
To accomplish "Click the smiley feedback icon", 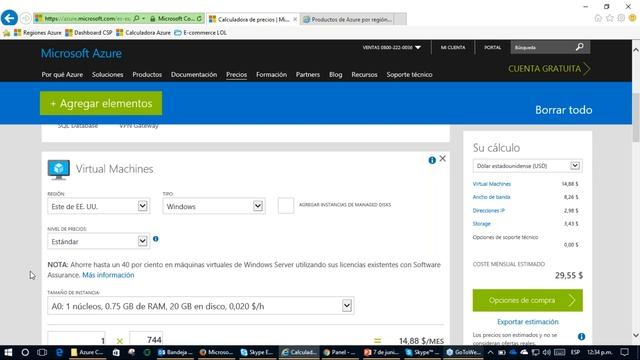I will pos(632,18).
